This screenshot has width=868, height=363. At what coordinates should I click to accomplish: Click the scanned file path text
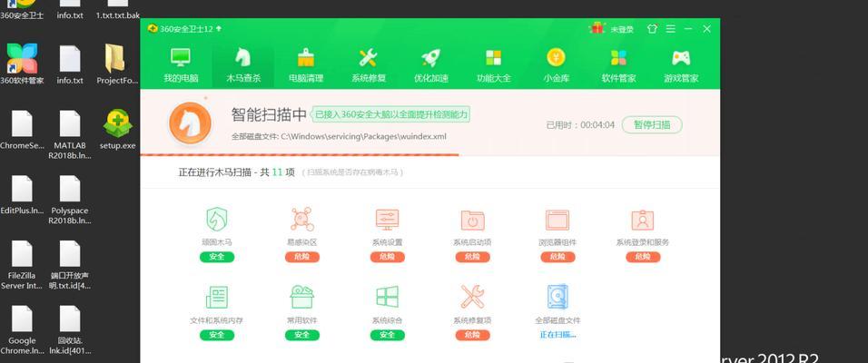click(339, 136)
